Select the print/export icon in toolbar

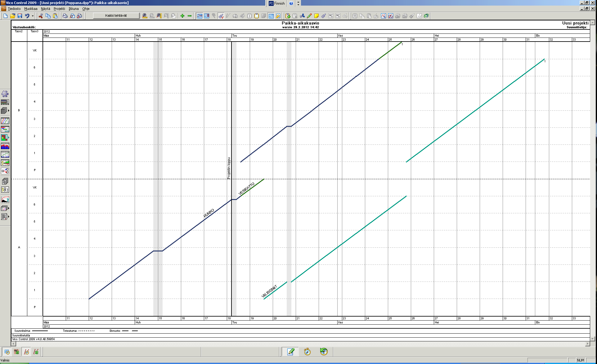[x=66, y=16]
